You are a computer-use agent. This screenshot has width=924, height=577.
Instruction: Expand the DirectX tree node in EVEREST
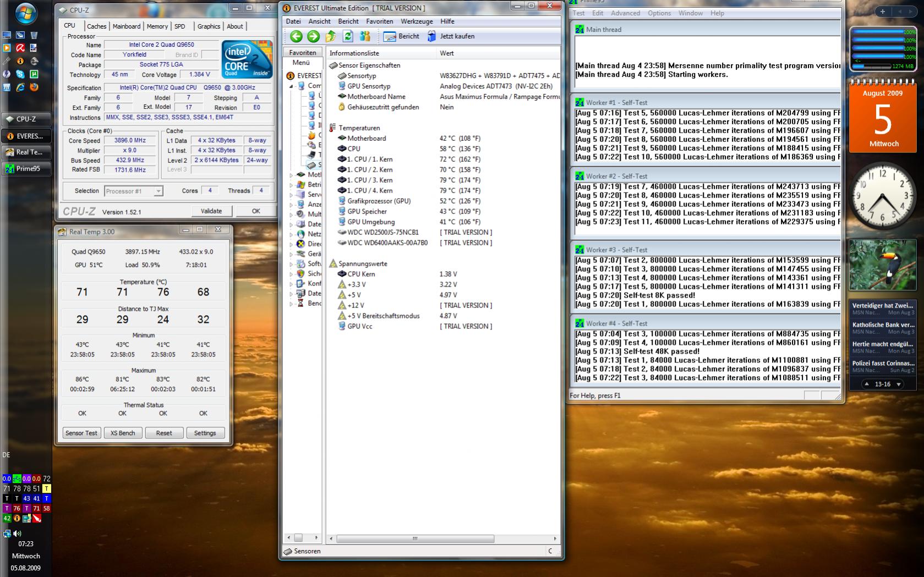point(291,244)
